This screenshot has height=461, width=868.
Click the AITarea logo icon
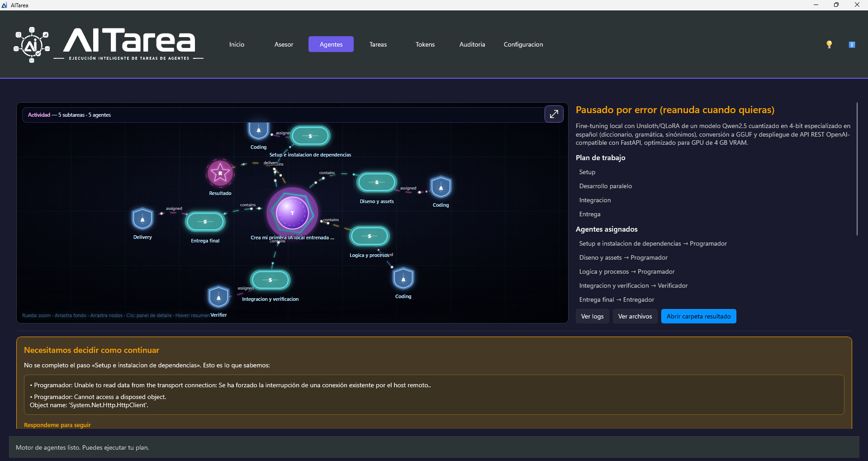pyautogui.click(x=32, y=44)
